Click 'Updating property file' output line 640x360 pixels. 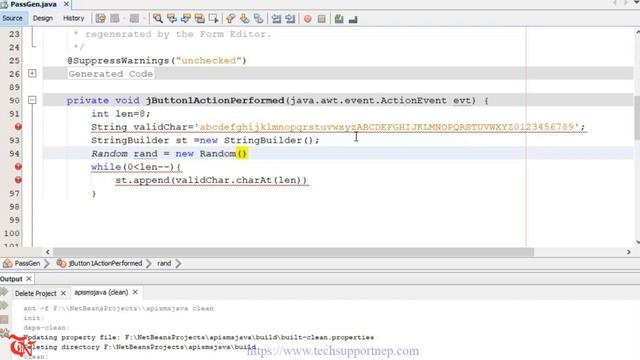[198, 338]
